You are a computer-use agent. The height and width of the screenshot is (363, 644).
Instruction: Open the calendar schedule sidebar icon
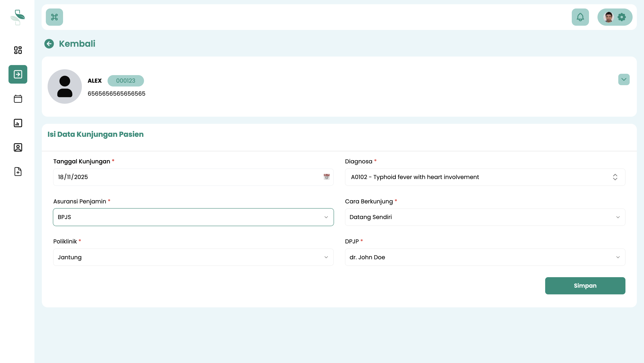[x=18, y=99]
